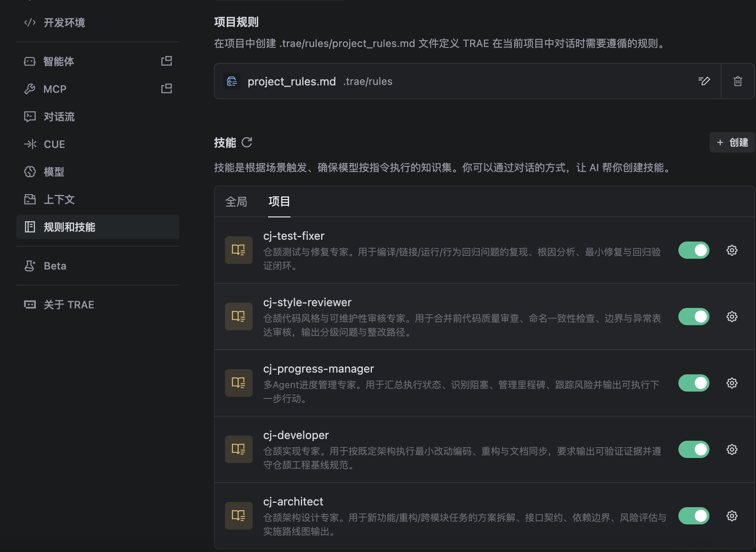Open CUE sidebar section
The image size is (756, 552).
(98, 144)
